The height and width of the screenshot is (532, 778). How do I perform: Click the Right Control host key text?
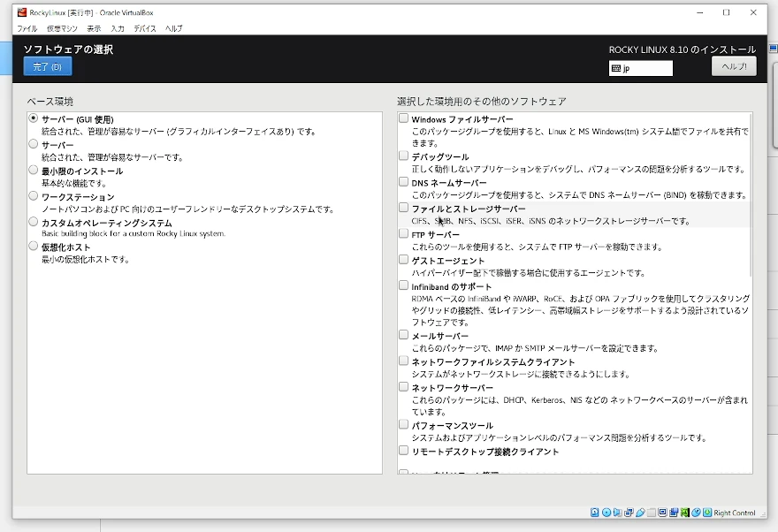[x=735, y=513]
